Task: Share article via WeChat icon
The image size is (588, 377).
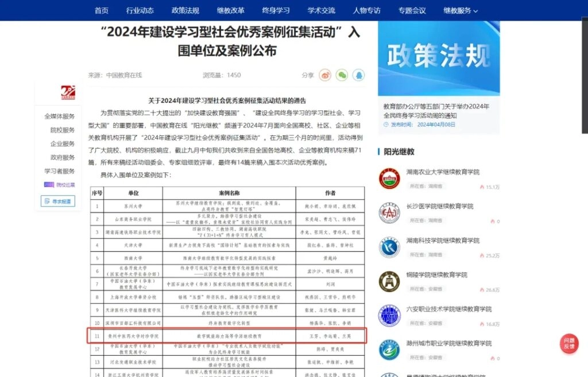Action: coord(342,75)
